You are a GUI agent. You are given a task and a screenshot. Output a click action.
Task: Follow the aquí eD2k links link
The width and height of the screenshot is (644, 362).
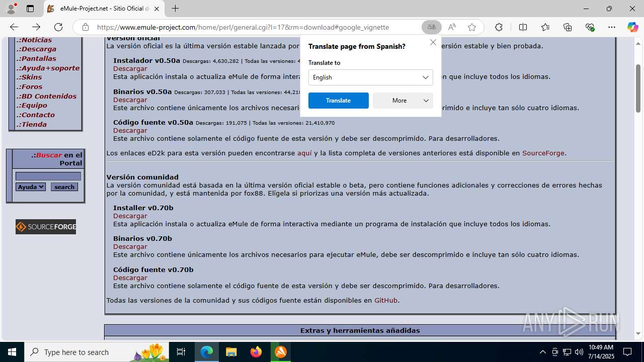point(304,153)
